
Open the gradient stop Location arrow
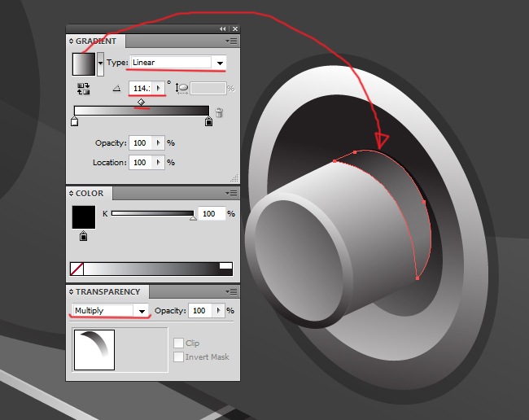(x=158, y=163)
